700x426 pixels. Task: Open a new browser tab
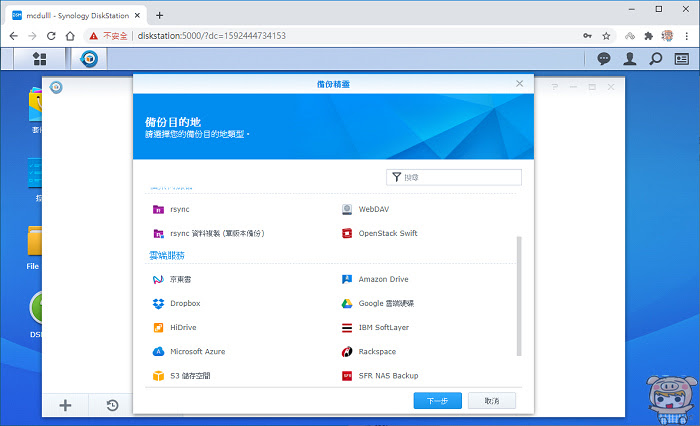(x=159, y=16)
